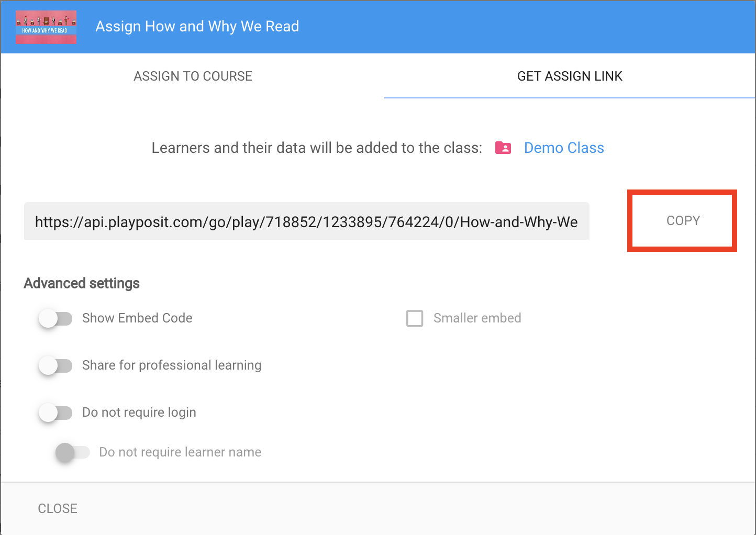Click the dialog title Assign How and Why We Read
Viewport: 756px width, 535px height.
[197, 26]
